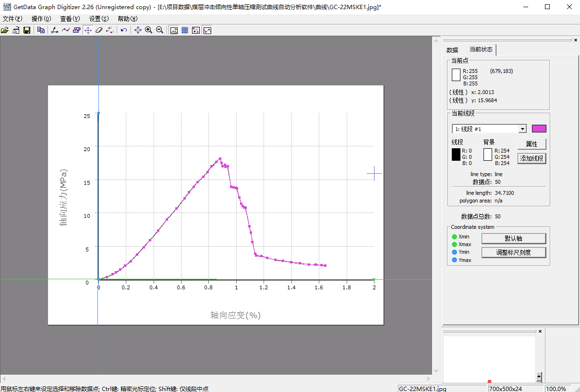Zoom out with magnifier minus icon

pos(160,30)
